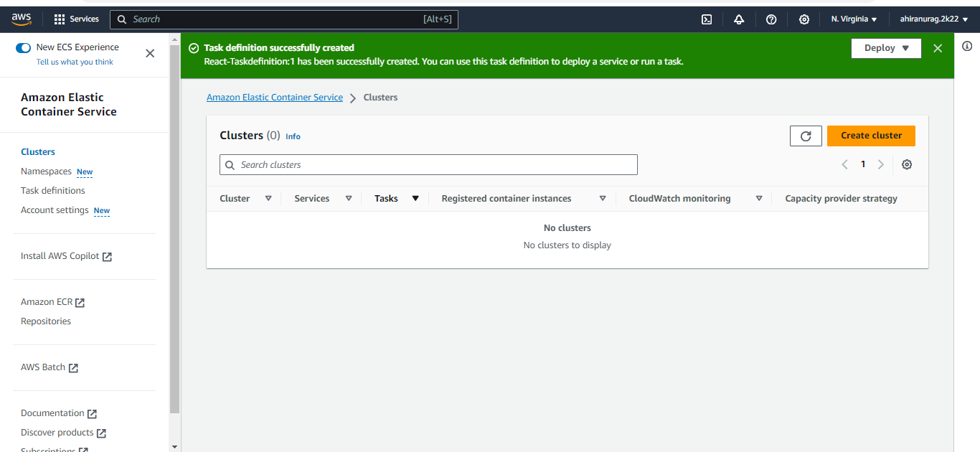980x452 pixels.
Task: Open the console settings gear
Action: click(804, 19)
